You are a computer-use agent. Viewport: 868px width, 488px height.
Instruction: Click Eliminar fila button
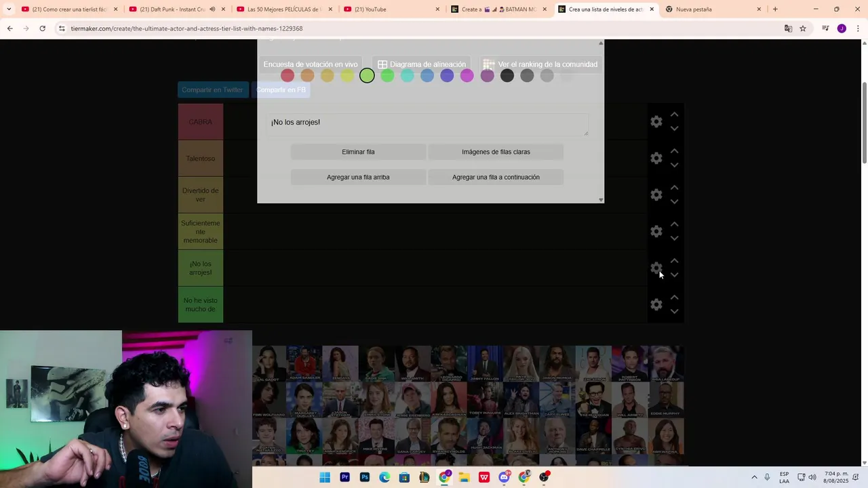(x=358, y=152)
